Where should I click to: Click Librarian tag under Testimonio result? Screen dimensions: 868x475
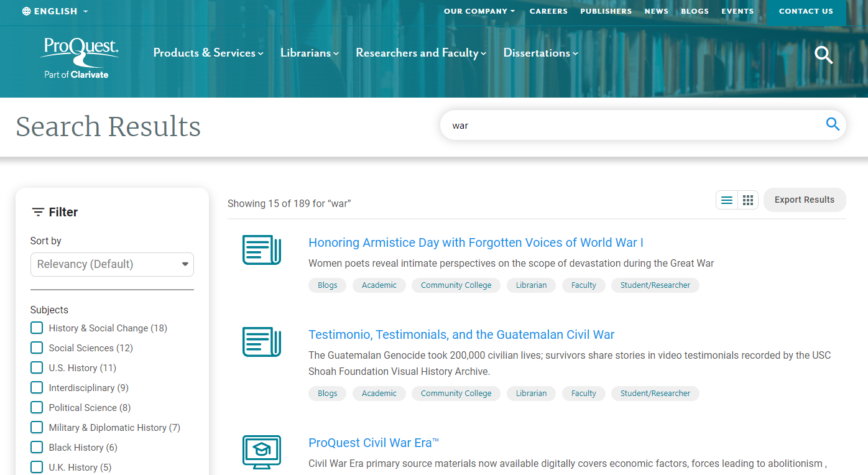532,394
